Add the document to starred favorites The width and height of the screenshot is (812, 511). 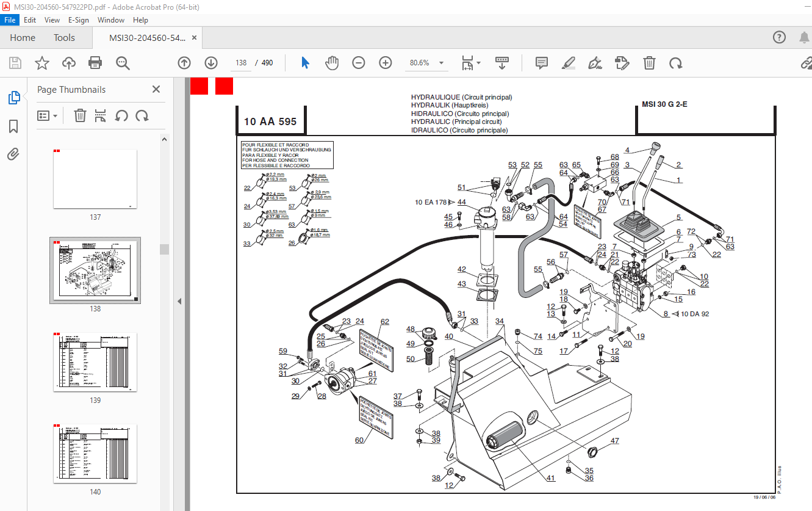[x=42, y=63]
